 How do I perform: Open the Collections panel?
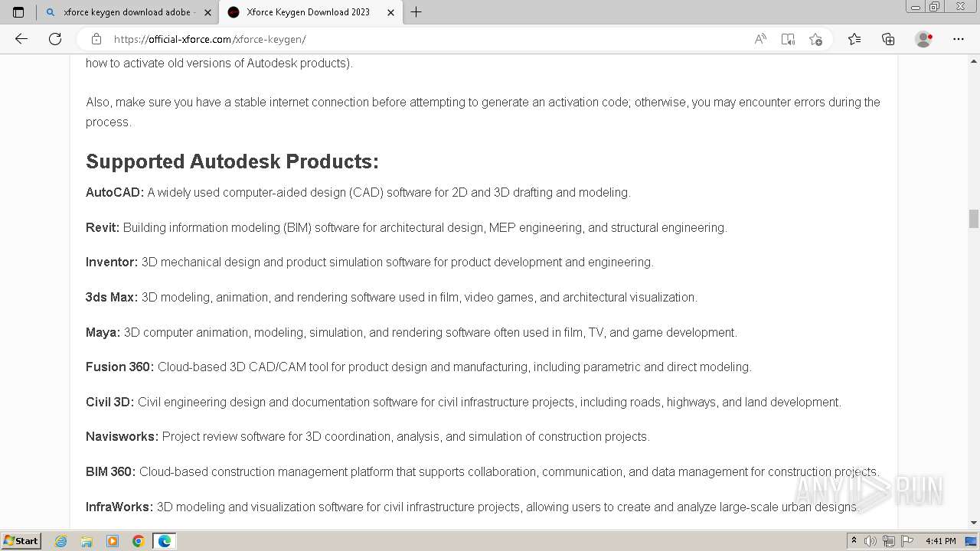(888, 39)
